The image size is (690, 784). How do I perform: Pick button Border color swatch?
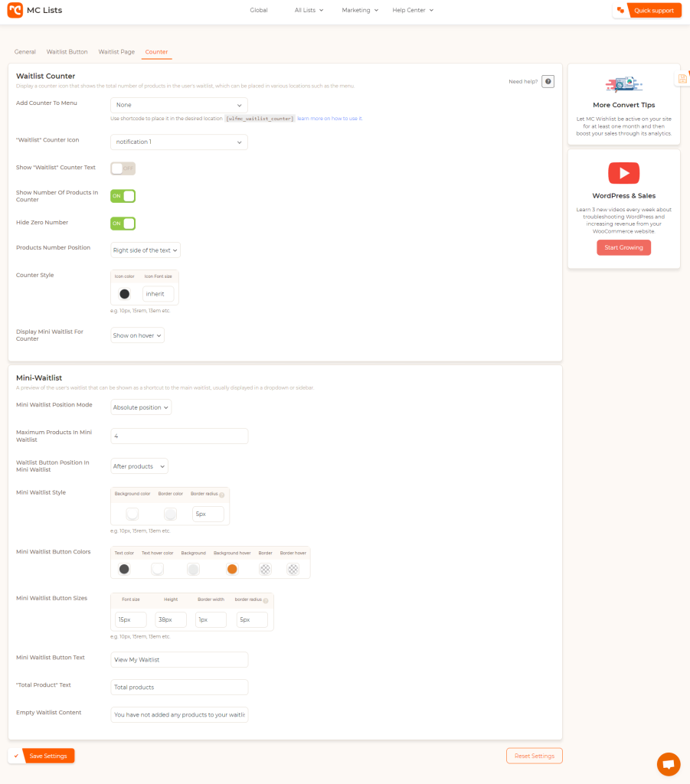(x=266, y=569)
